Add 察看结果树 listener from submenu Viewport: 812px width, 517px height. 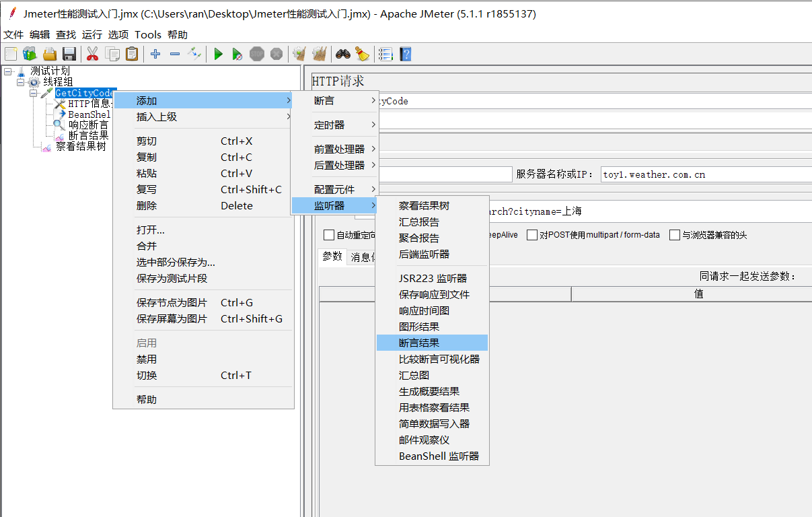432,205
